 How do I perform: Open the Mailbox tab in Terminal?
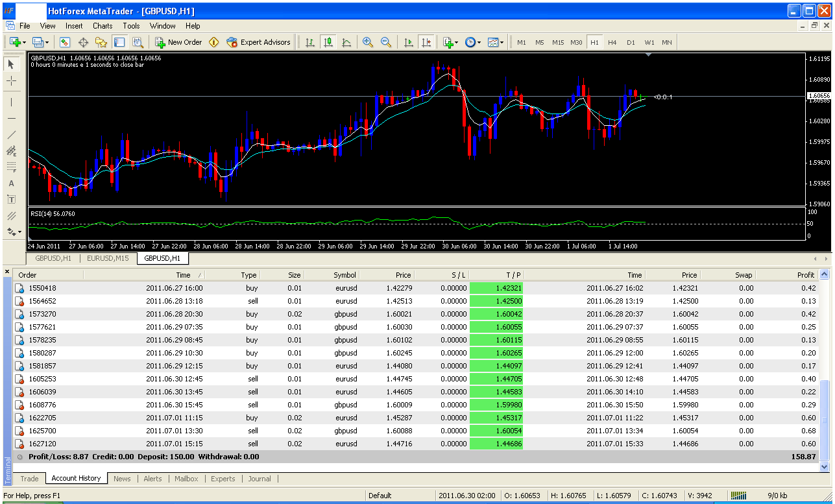pyautogui.click(x=186, y=479)
